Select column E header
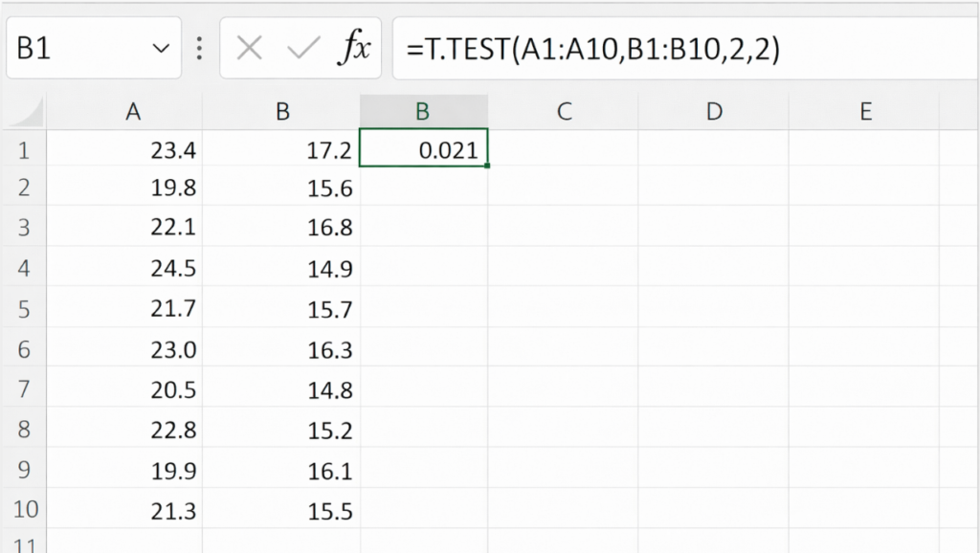Image resolution: width=980 pixels, height=553 pixels. tap(865, 112)
